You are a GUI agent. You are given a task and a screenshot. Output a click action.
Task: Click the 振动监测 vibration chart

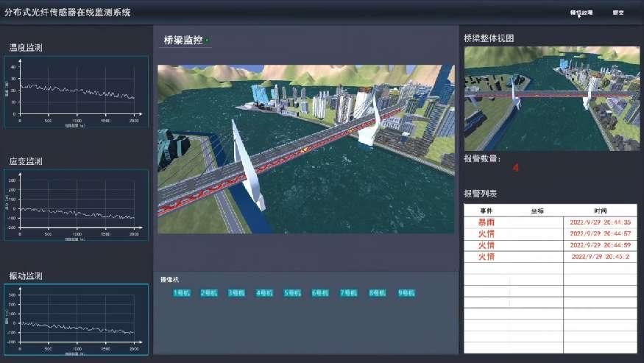coord(77,320)
